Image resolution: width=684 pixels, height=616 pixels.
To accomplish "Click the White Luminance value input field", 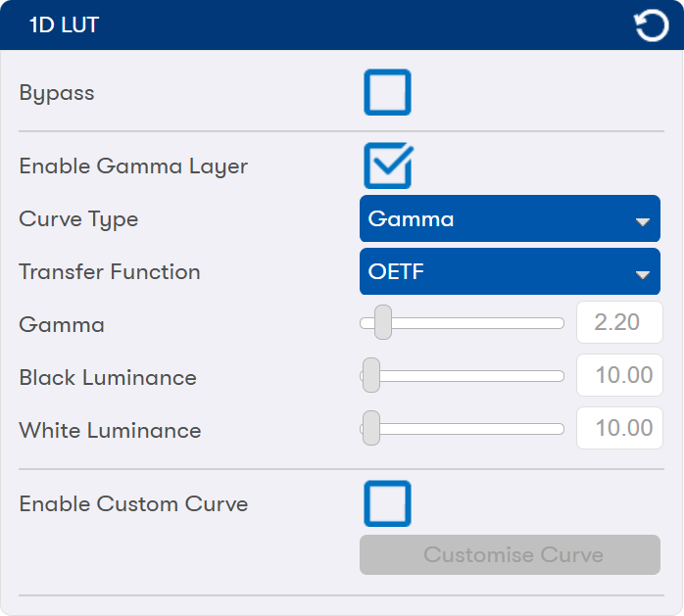I will (619, 428).
